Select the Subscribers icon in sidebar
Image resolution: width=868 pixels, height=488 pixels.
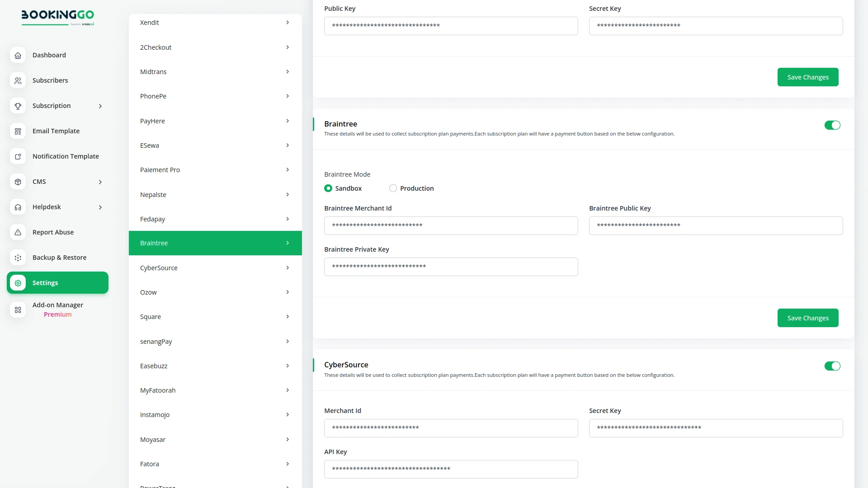click(x=18, y=80)
